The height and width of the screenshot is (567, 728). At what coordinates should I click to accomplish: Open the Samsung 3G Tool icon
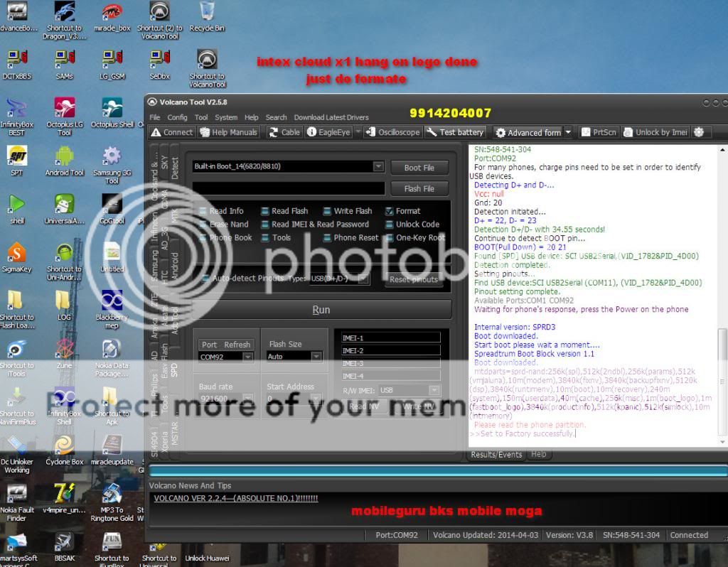point(112,165)
